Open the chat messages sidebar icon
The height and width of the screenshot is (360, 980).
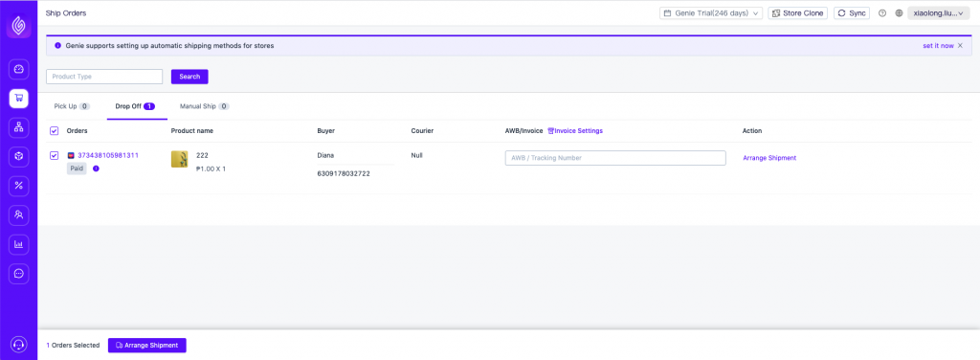point(19,274)
